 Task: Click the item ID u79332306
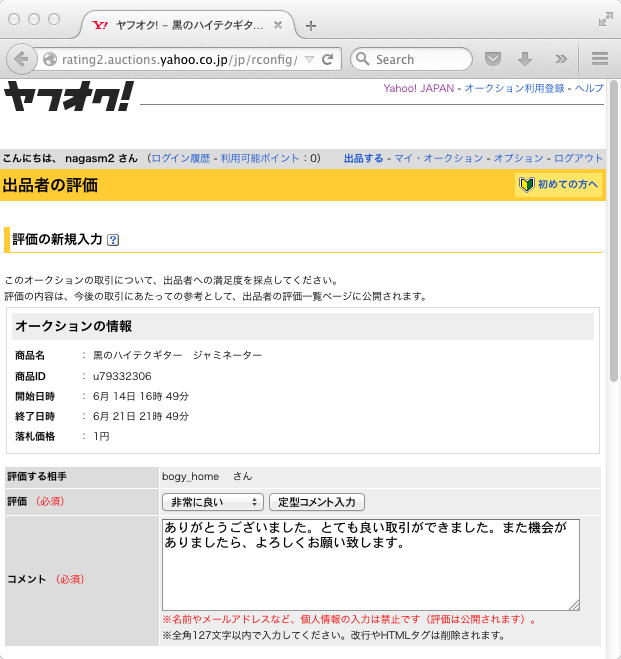[x=122, y=376]
